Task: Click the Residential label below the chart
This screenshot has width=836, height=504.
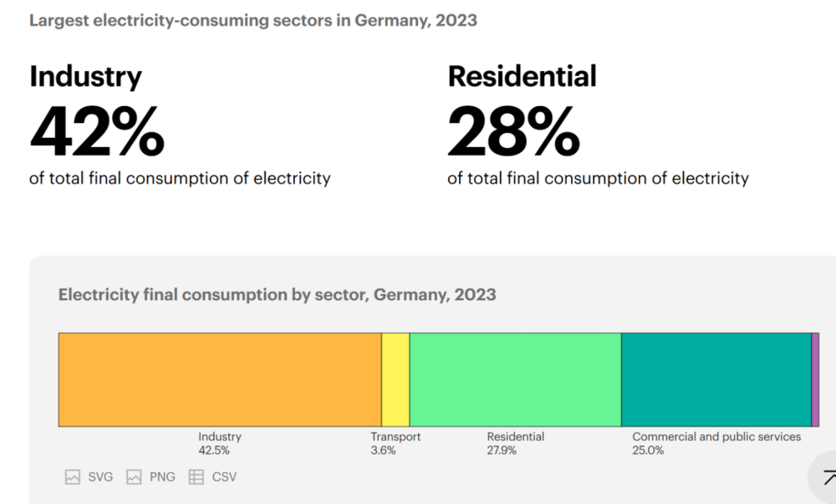Action: (515, 437)
